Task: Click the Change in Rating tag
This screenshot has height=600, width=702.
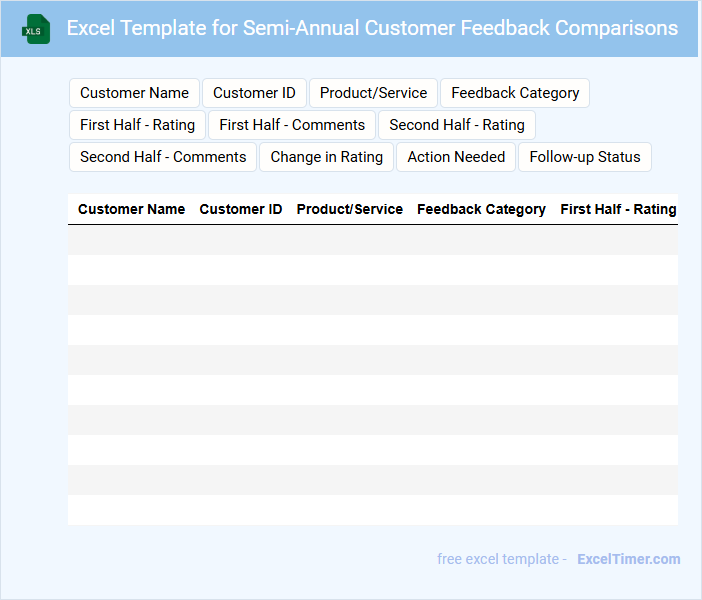Action: [326, 157]
